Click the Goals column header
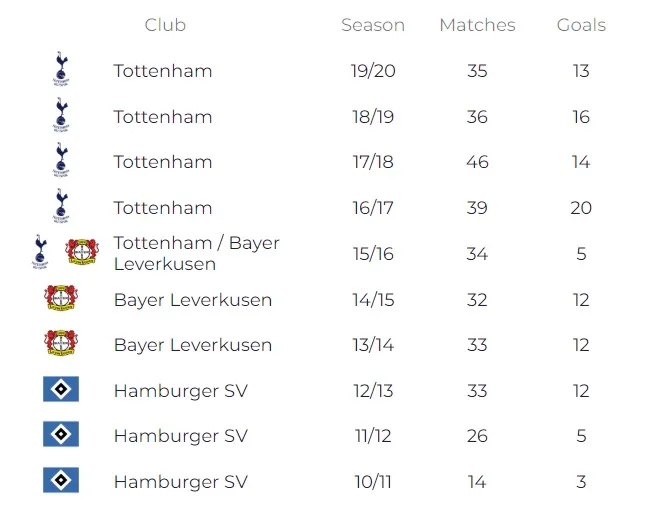648x519 pixels. [x=581, y=25]
